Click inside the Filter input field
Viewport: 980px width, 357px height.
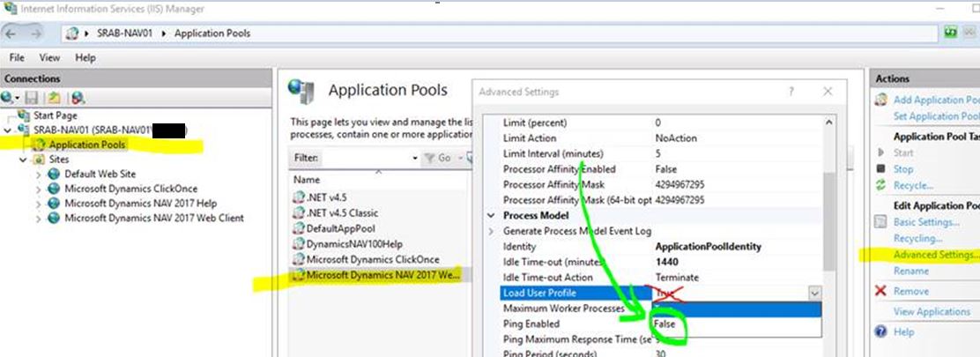tap(367, 158)
